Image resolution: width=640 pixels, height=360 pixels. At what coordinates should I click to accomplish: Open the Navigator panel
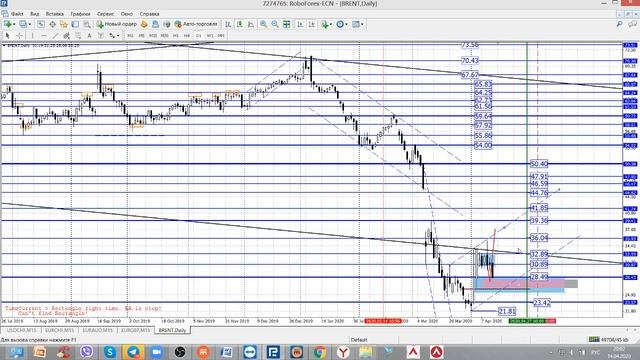coord(64,24)
